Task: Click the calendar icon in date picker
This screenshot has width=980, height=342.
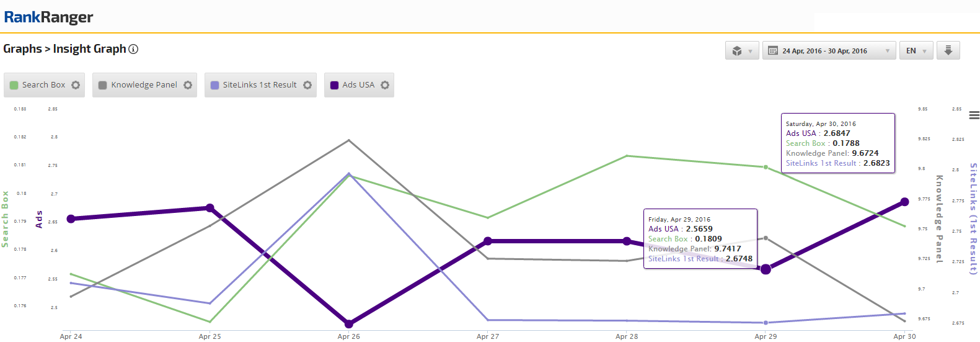Action: click(773, 51)
